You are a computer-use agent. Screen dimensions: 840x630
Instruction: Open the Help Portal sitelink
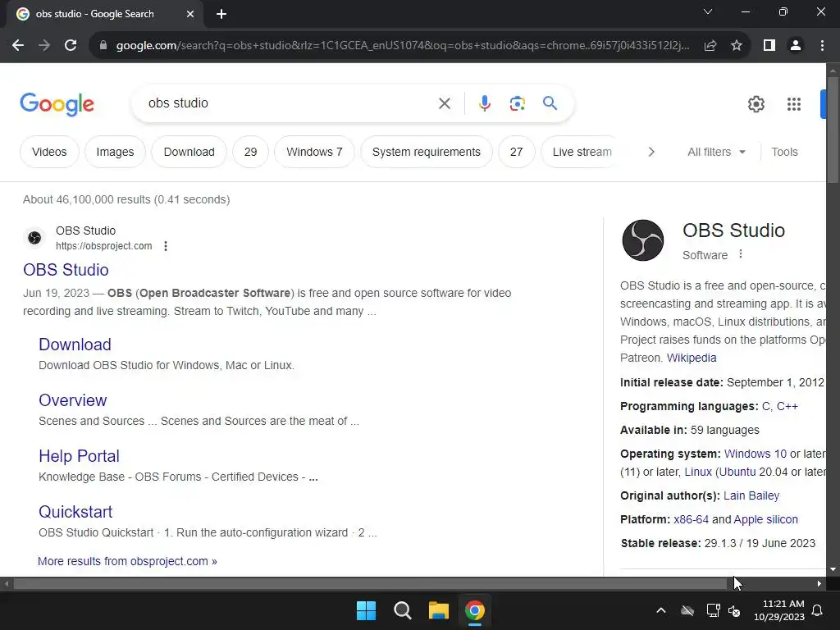click(79, 456)
